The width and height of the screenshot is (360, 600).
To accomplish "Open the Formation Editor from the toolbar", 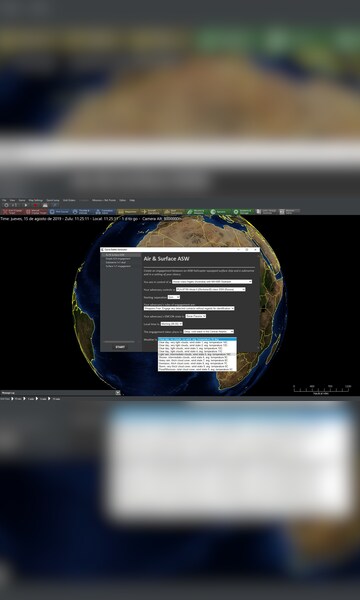I will (x=105, y=212).
